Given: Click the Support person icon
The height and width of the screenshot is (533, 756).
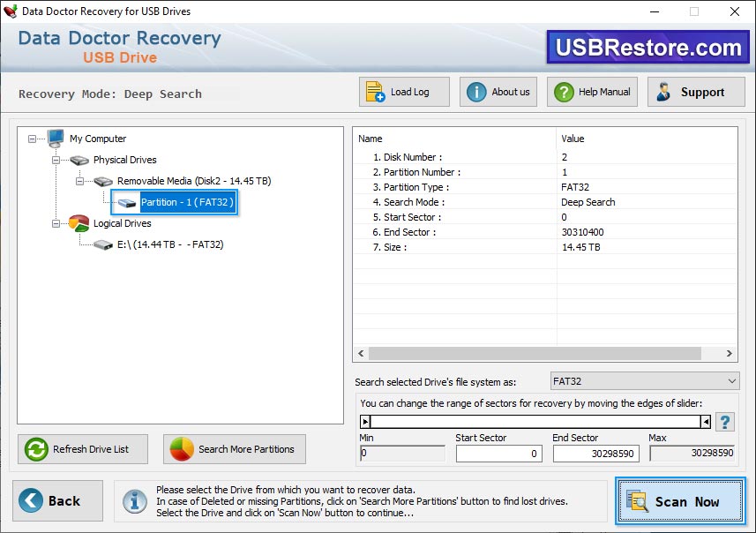Looking at the screenshot, I should pos(663,92).
